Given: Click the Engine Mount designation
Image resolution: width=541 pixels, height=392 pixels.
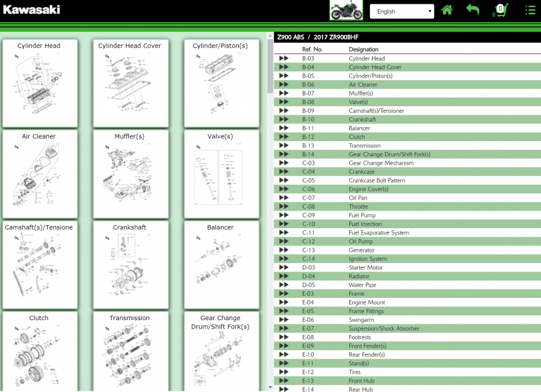Looking at the screenshot, I should (367, 302).
